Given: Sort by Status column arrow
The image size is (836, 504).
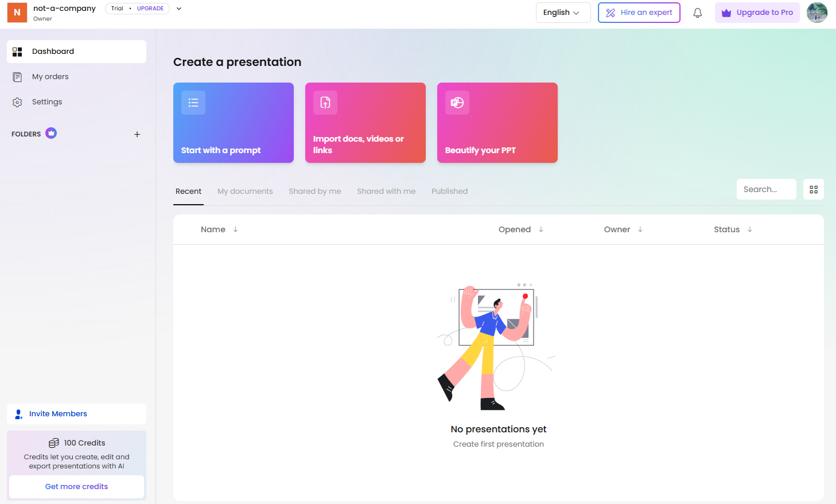Looking at the screenshot, I should pyautogui.click(x=749, y=229).
